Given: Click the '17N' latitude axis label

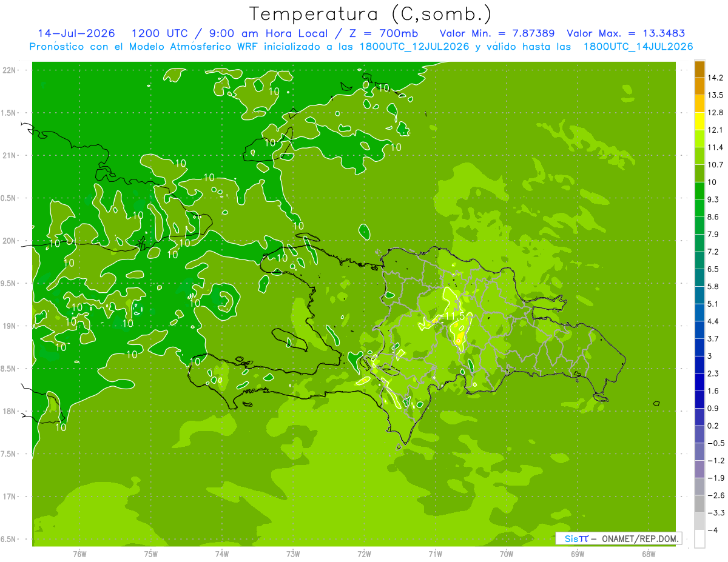Looking at the screenshot, I should 10,497.
